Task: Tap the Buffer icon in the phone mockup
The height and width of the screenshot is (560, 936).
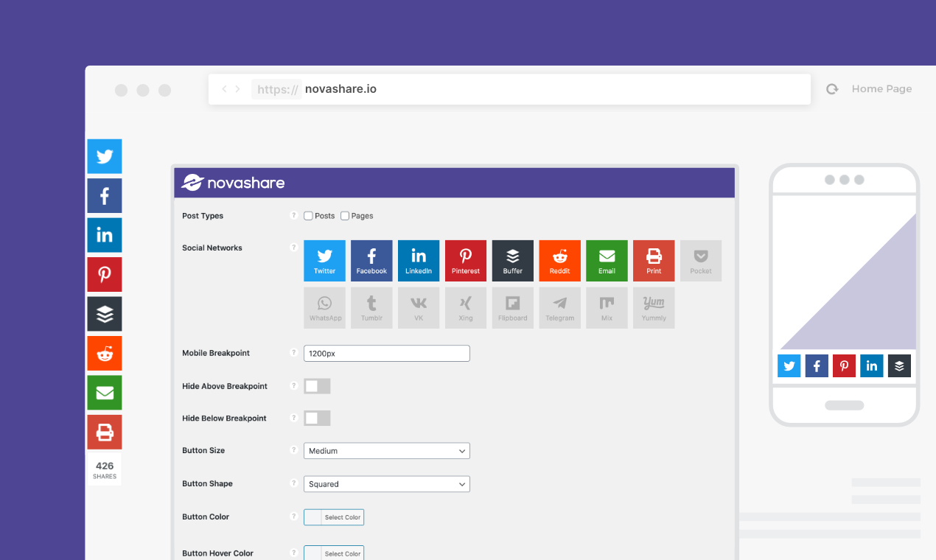Action: (x=900, y=365)
